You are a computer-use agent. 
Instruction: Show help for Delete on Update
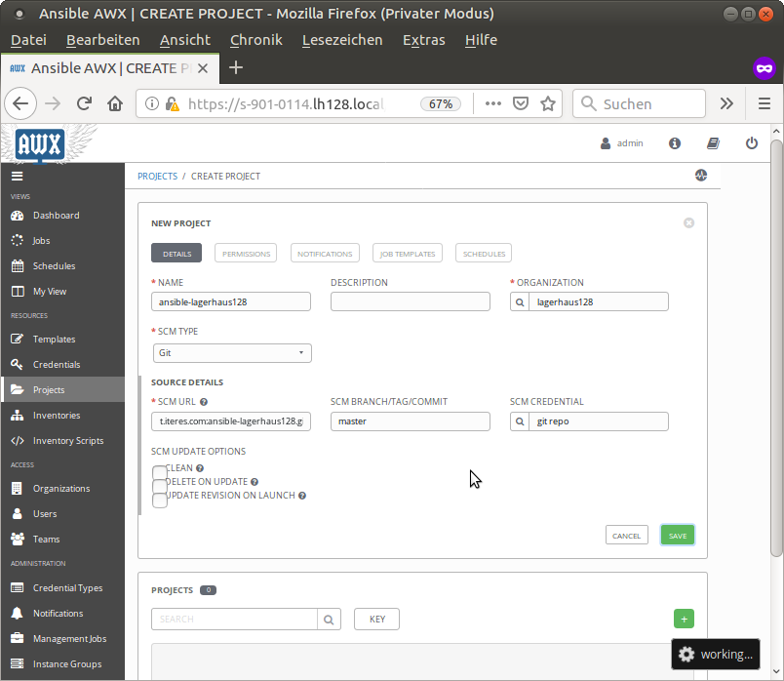[x=255, y=482]
